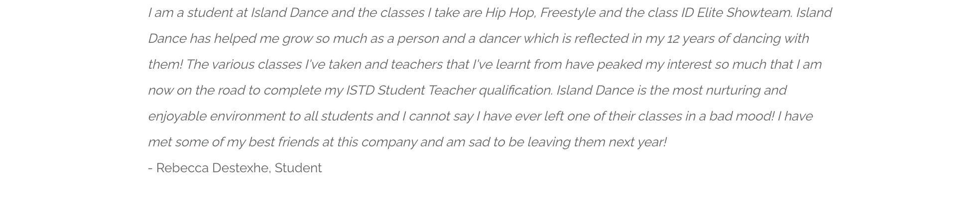Viewport: 980px width, 223px height.
Task: Click the word "reflected" in the testimonial
Action: pyautogui.click(x=601, y=39)
